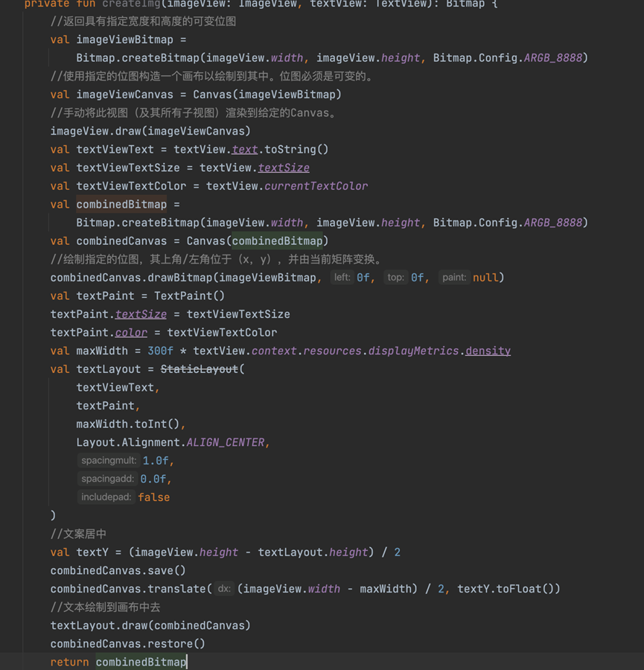Click the 'false' value after includepad
Viewport: 644px width, 670px height.
click(x=154, y=497)
